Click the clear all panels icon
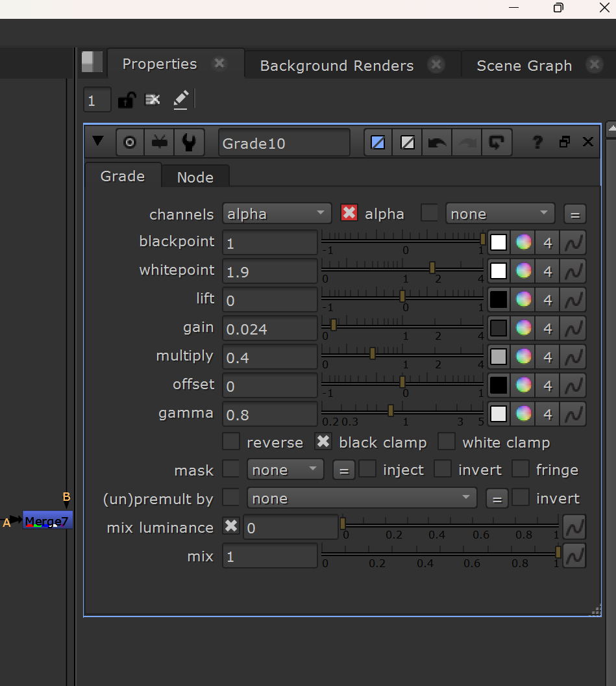 [x=153, y=100]
